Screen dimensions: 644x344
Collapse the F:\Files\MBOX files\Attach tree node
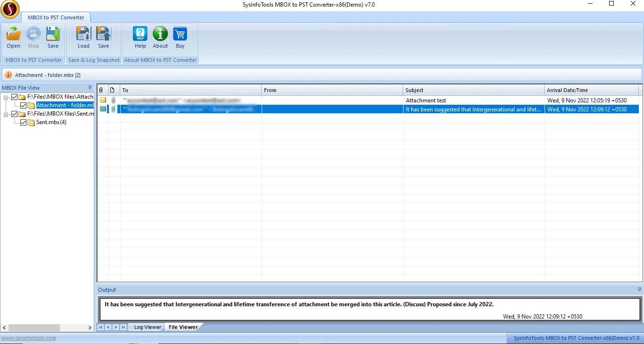pyautogui.click(x=6, y=97)
